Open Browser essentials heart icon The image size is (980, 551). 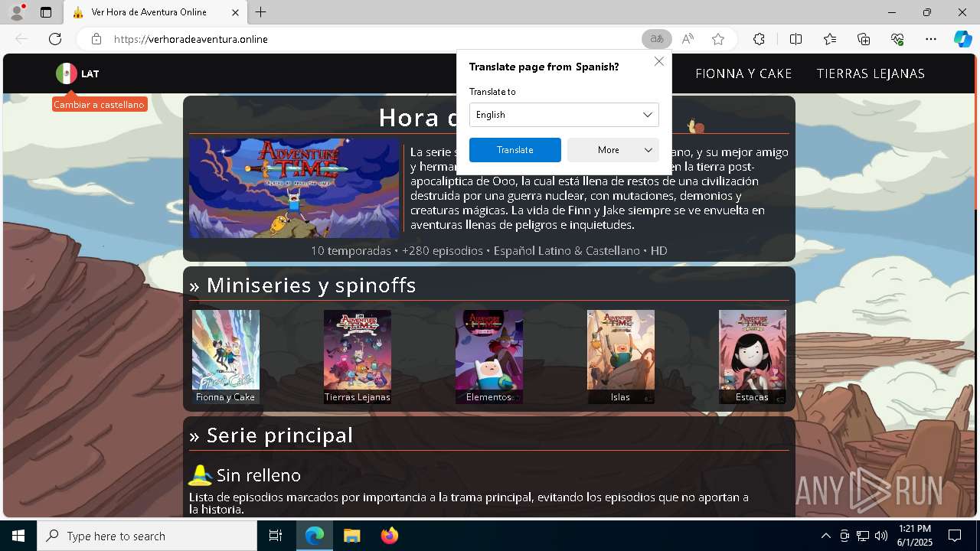[x=897, y=39]
